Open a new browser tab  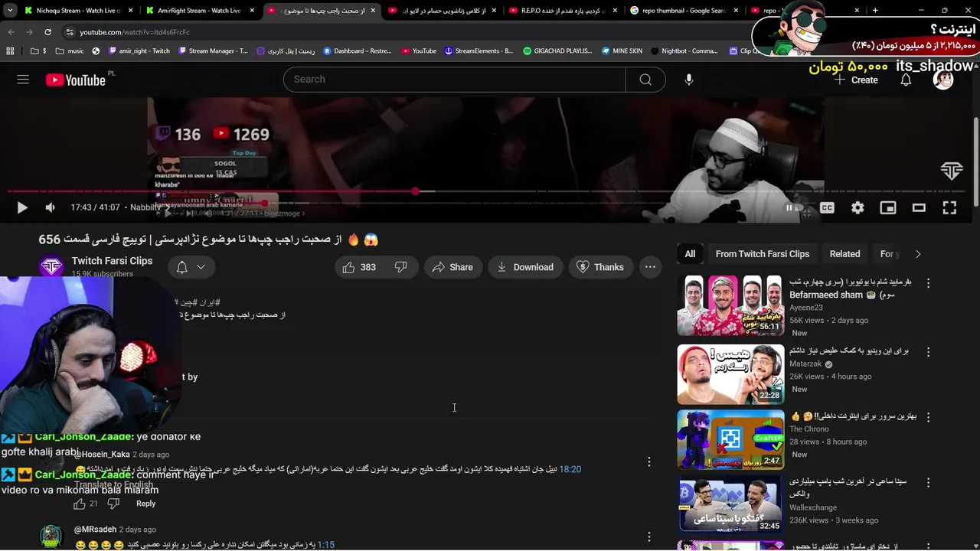pos(875,11)
